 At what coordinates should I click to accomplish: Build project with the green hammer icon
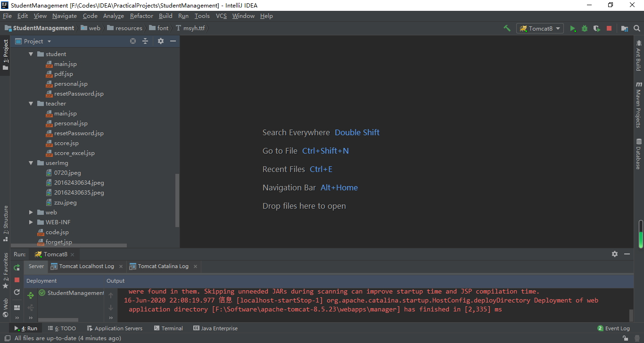[x=507, y=28]
